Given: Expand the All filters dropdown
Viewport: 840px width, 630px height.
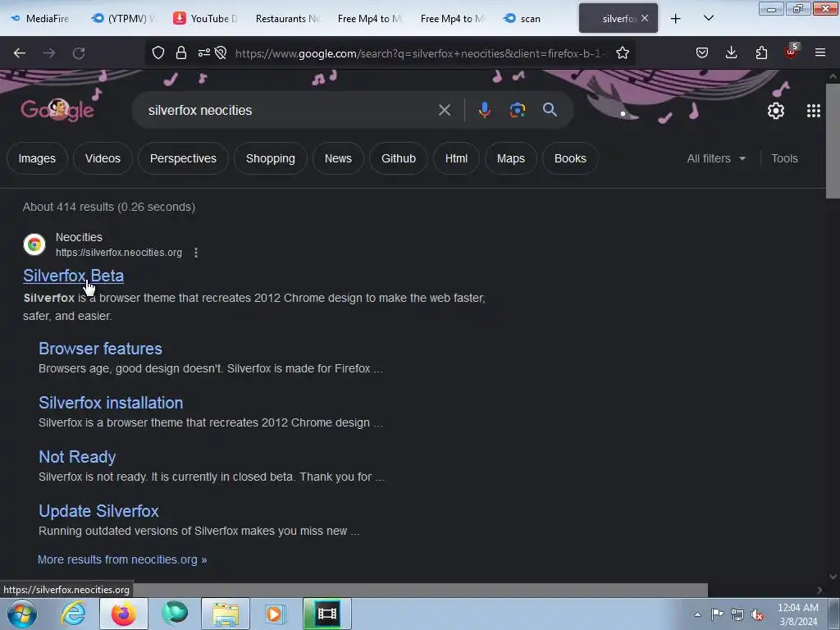Looking at the screenshot, I should point(715,158).
